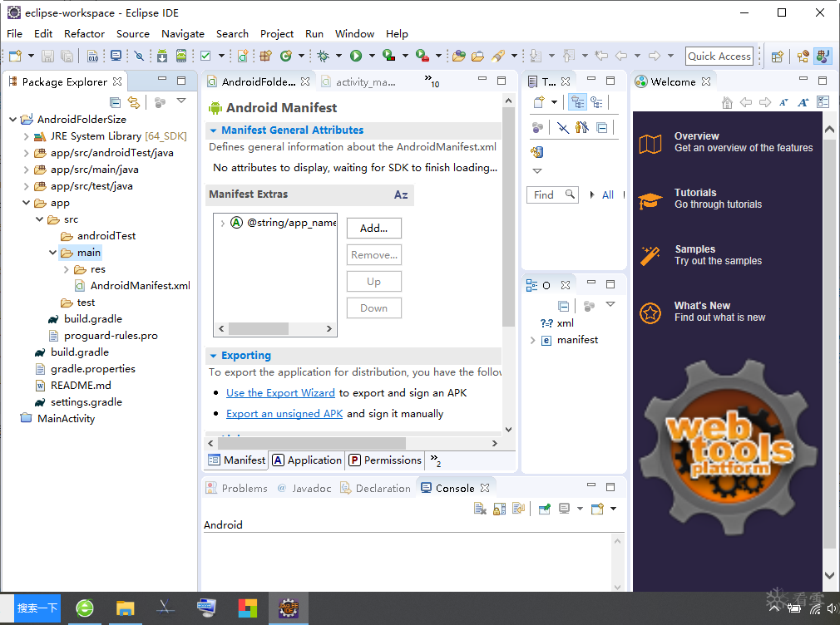
Task: Click the Add... button
Action: click(374, 229)
